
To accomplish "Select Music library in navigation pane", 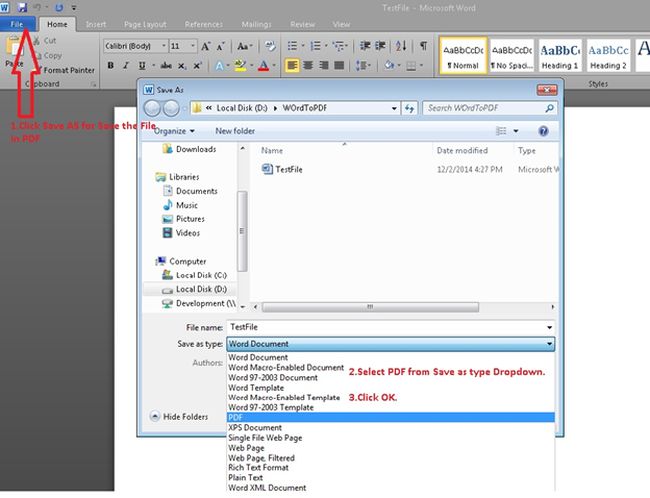I will pos(180,205).
